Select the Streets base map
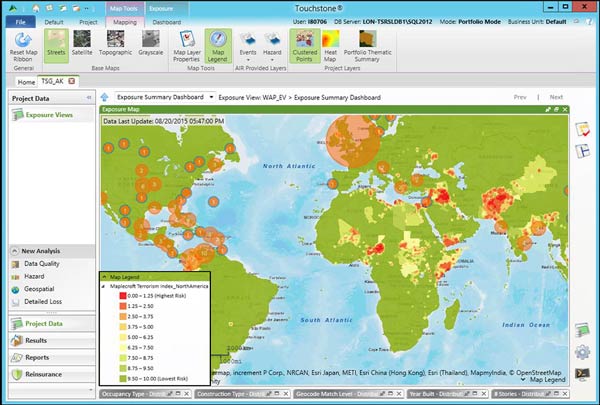The height and width of the screenshot is (405, 600). tap(56, 45)
